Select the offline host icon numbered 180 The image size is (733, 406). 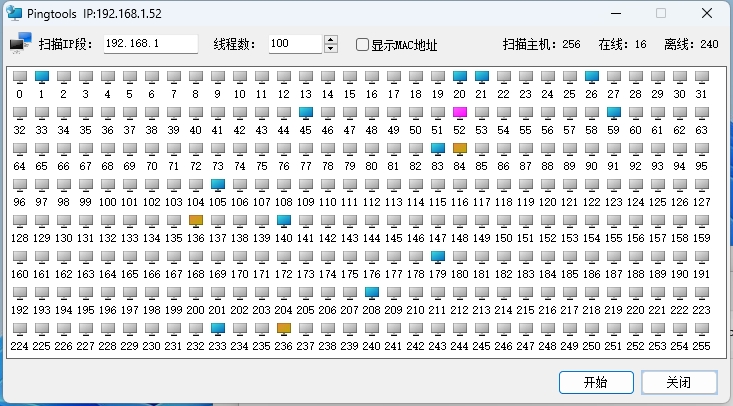click(460, 257)
